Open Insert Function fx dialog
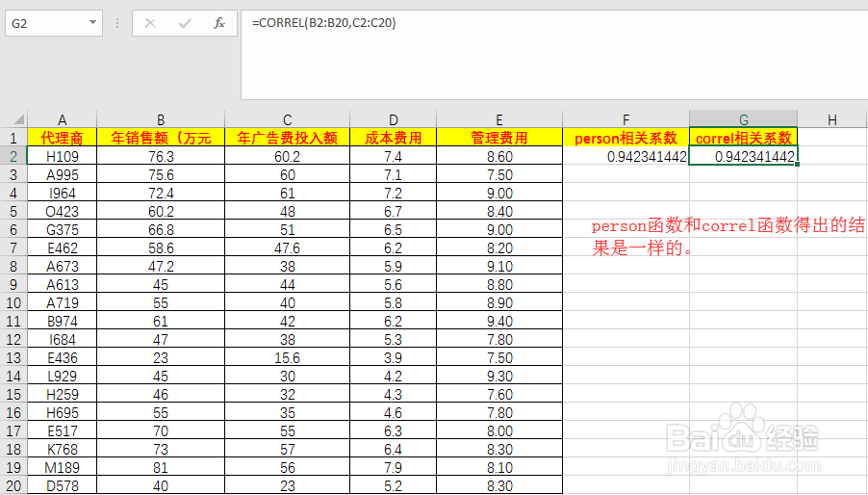Image resolution: width=868 pixels, height=495 pixels. [219, 23]
